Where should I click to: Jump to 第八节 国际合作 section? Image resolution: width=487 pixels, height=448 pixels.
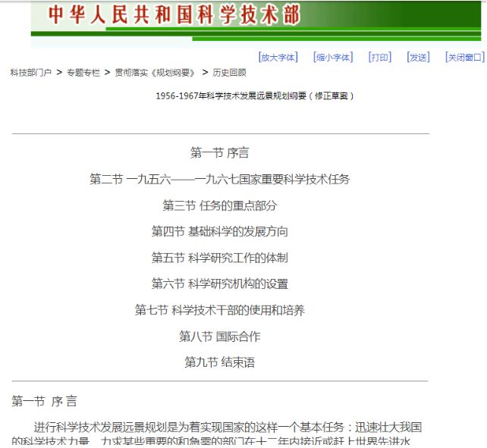point(220,337)
